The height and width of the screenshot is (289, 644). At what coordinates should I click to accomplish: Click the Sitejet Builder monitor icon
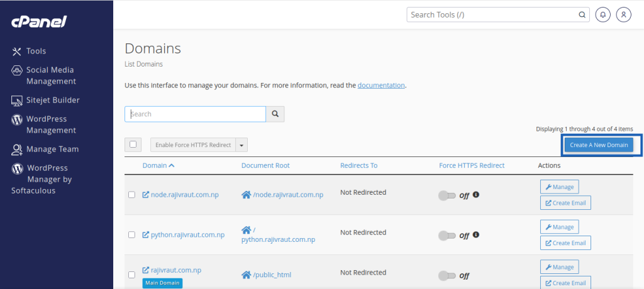coord(16,100)
